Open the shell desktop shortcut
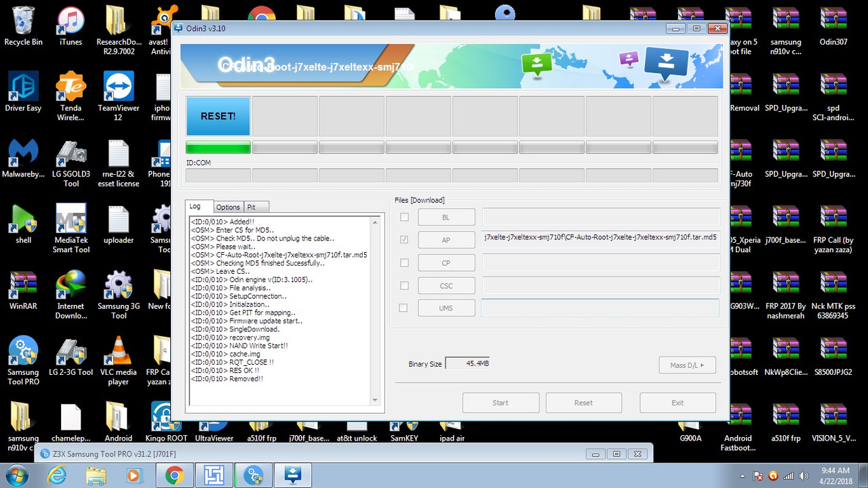The height and width of the screenshot is (488, 868). [x=23, y=224]
